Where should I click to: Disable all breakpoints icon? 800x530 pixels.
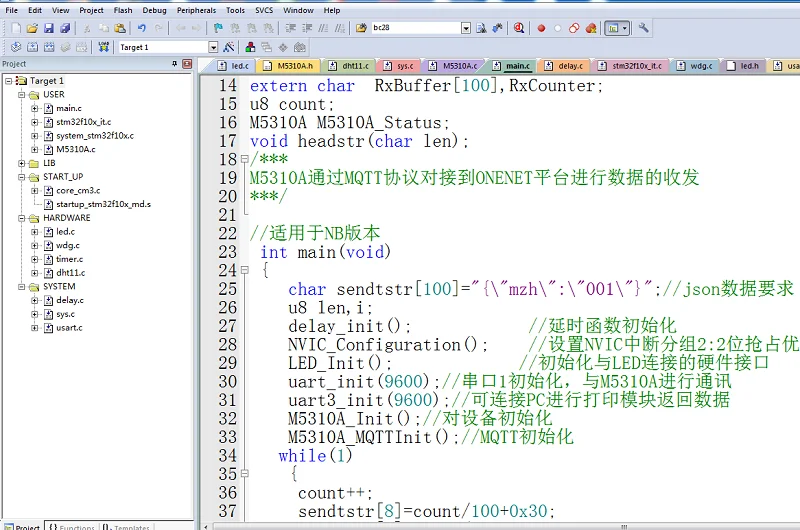[574, 29]
